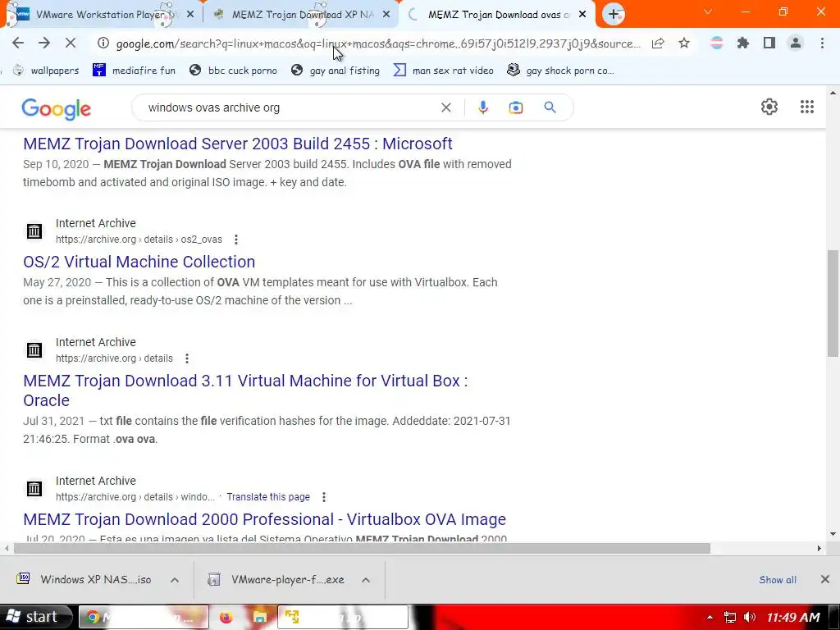Viewport: 840px width, 630px height.
Task: Open a new tab
Action: click(614, 14)
